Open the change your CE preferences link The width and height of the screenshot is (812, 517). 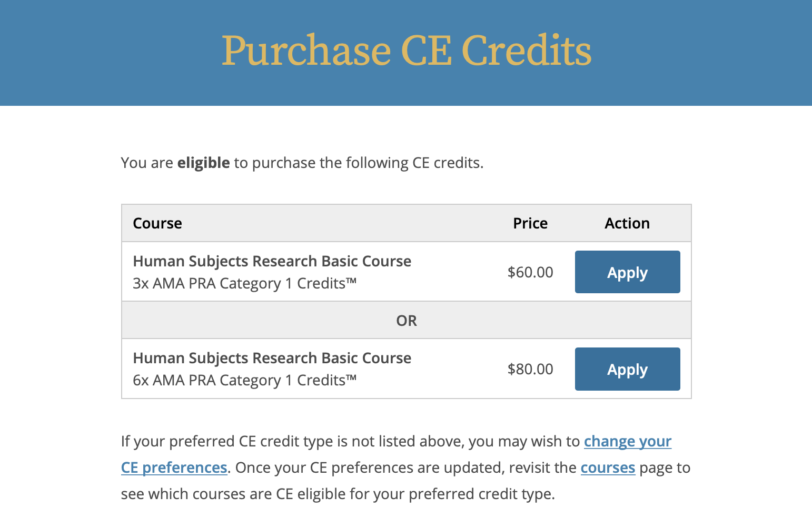coord(627,441)
